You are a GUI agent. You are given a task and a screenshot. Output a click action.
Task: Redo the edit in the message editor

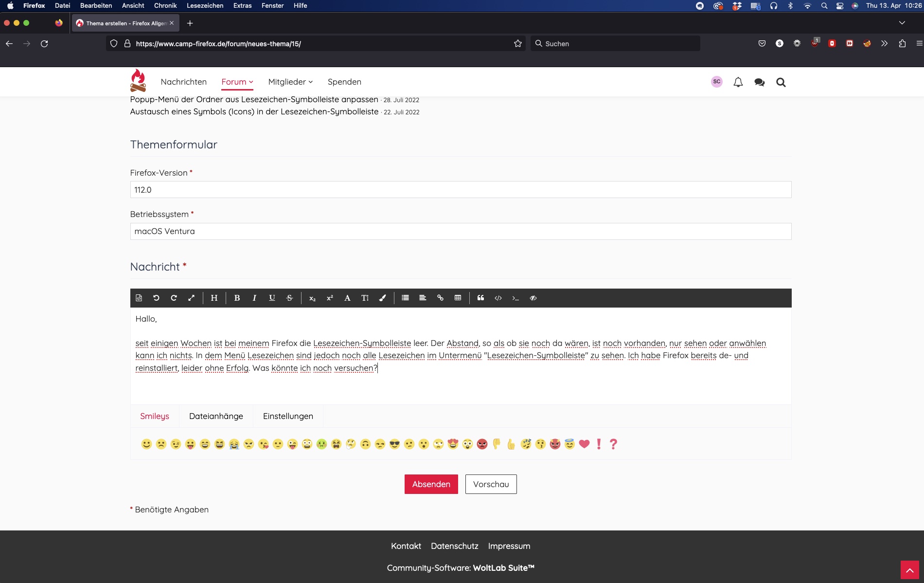click(174, 298)
